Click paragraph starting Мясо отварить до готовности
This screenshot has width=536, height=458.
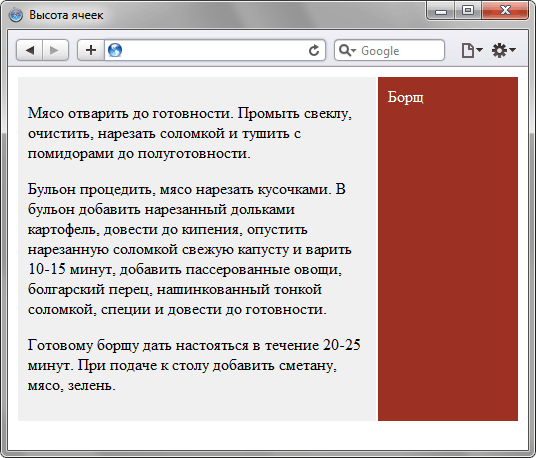190,133
